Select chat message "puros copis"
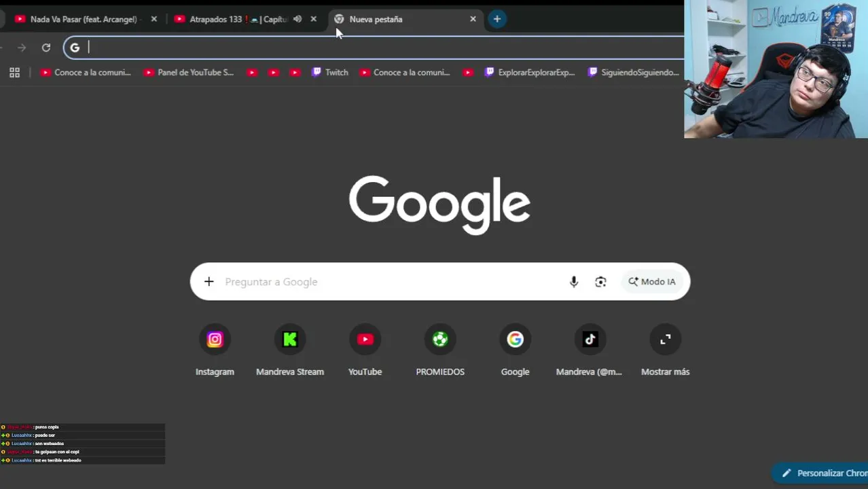868x489 pixels. pos(47,427)
